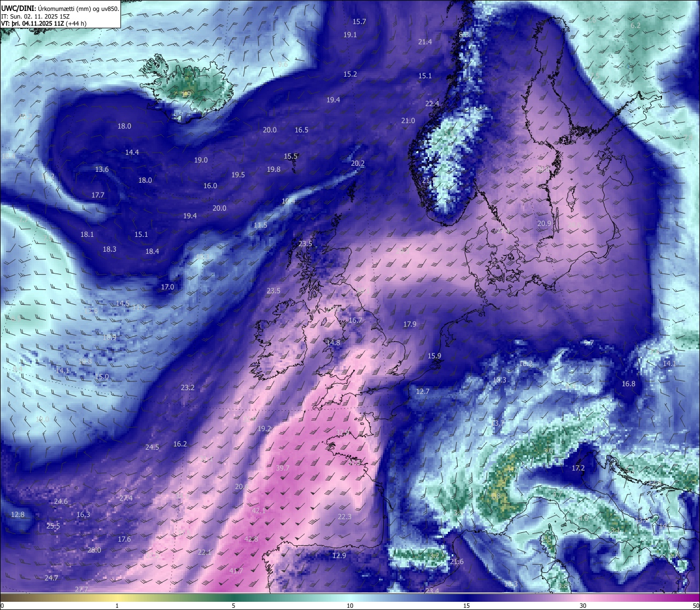Click the 24.6 value at lower left
Image resolution: width=700 pixels, height=610 pixels.
pyautogui.click(x=61, y=501)
